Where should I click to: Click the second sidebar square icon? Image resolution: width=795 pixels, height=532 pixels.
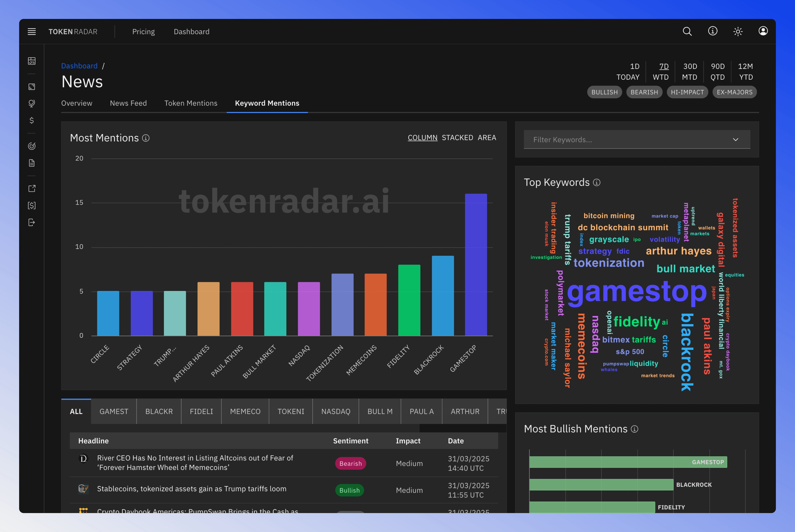[32, 87]
